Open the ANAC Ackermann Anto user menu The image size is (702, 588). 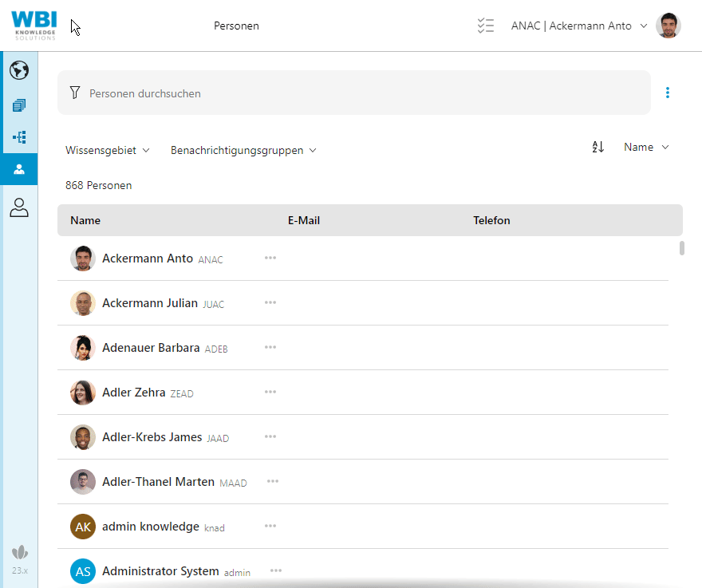578,26
